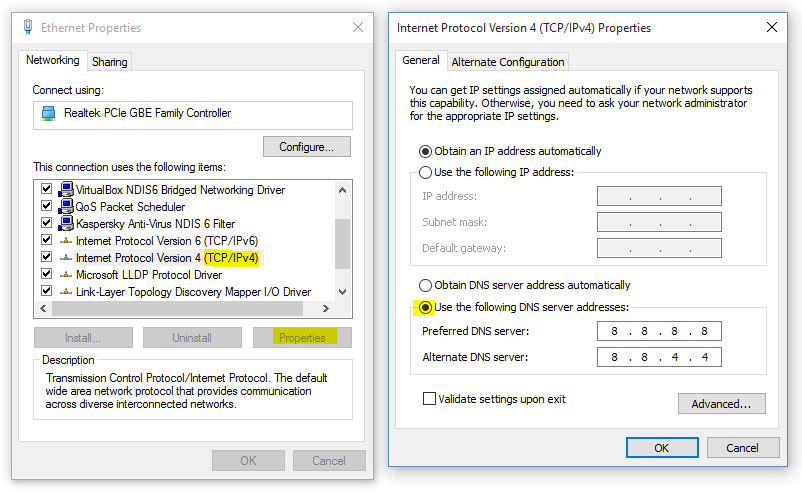Select the Microsoft LLDP Protocol Driver icon

[x=66, y=275]
